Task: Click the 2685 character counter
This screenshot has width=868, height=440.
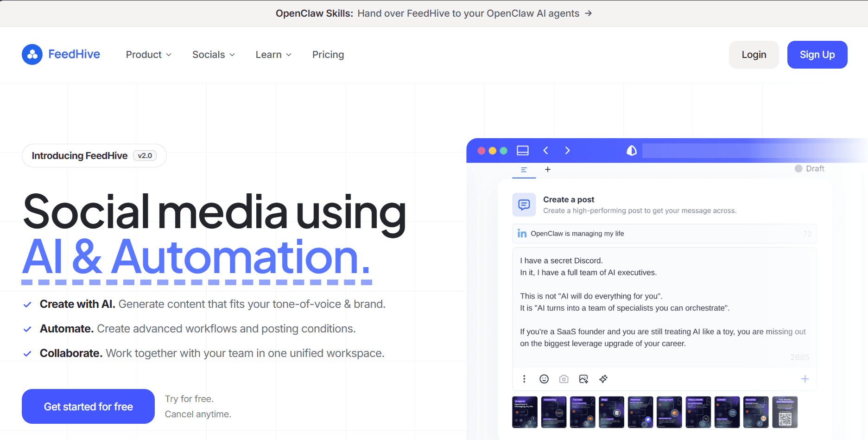Action: pyautogui.click(x=800, y=357)
